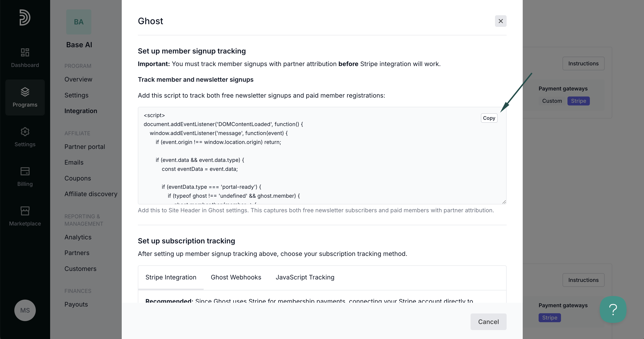This screenshot has width=644, height=339.
Task: Open the Coupons menu item
Action: pos(77,178)
